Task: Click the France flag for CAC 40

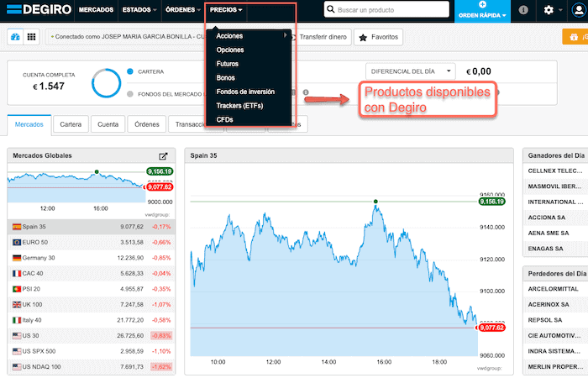Action: [x=17, y=273]
